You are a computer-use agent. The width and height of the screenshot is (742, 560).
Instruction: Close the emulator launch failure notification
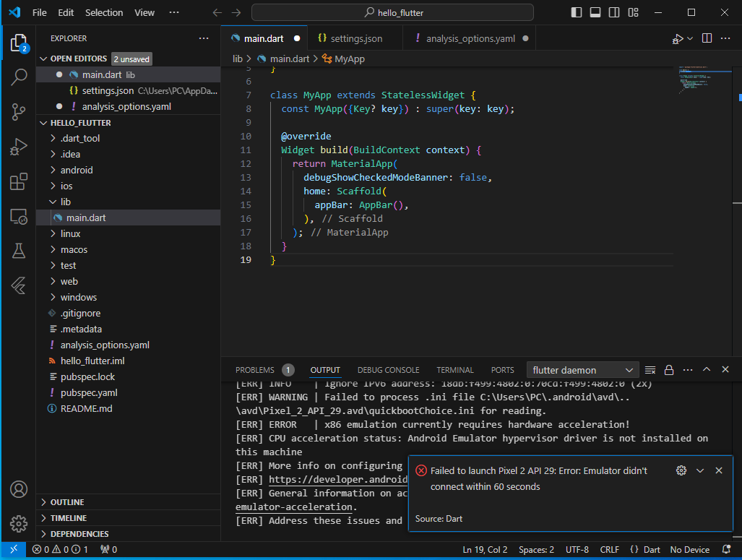pos(719,470)
